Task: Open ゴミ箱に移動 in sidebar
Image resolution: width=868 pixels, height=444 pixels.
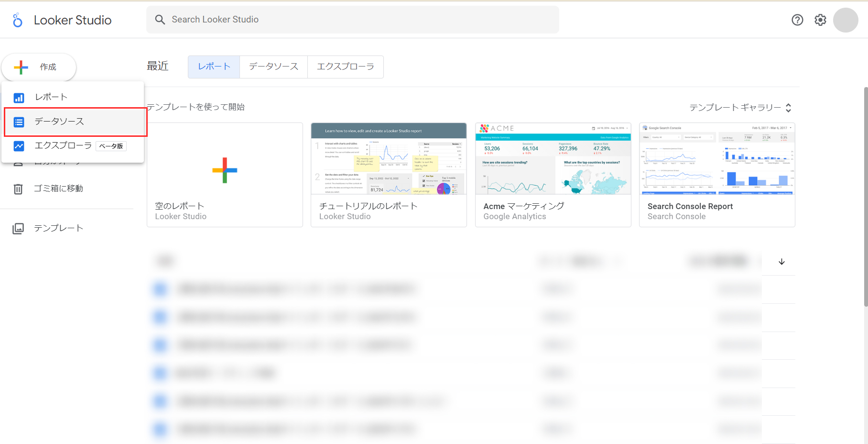Action: (x=58, y=189)
